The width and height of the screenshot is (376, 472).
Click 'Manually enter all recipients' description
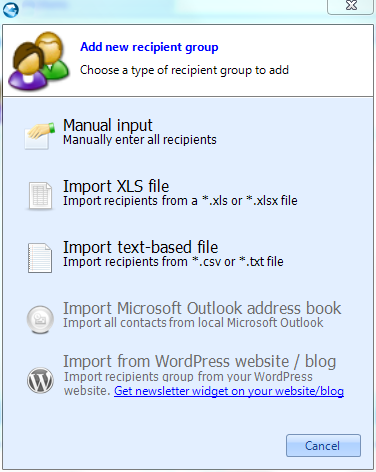point(140,140)
